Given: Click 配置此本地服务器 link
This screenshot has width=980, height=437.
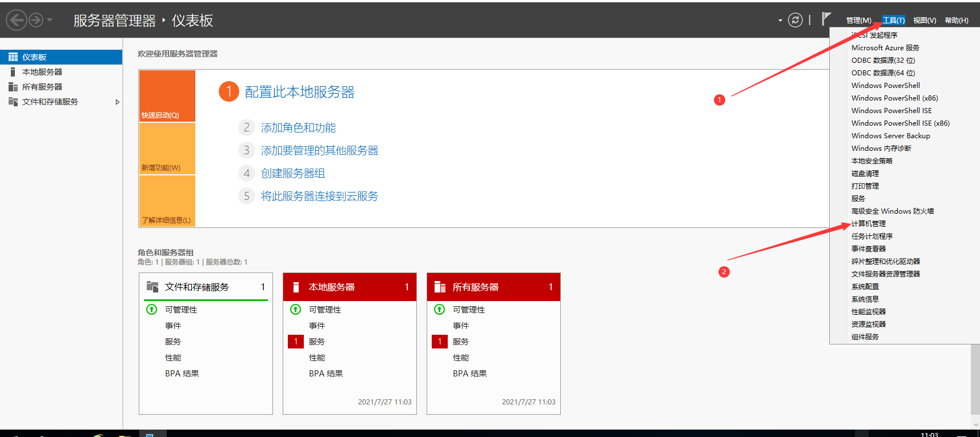Looking at the screenshot, I should [300, 92].
